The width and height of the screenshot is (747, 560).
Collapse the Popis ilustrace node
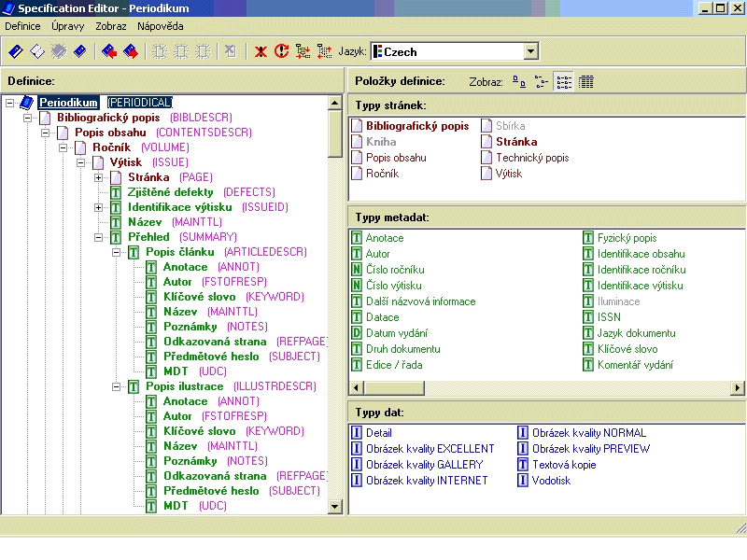tap(116, 386)
